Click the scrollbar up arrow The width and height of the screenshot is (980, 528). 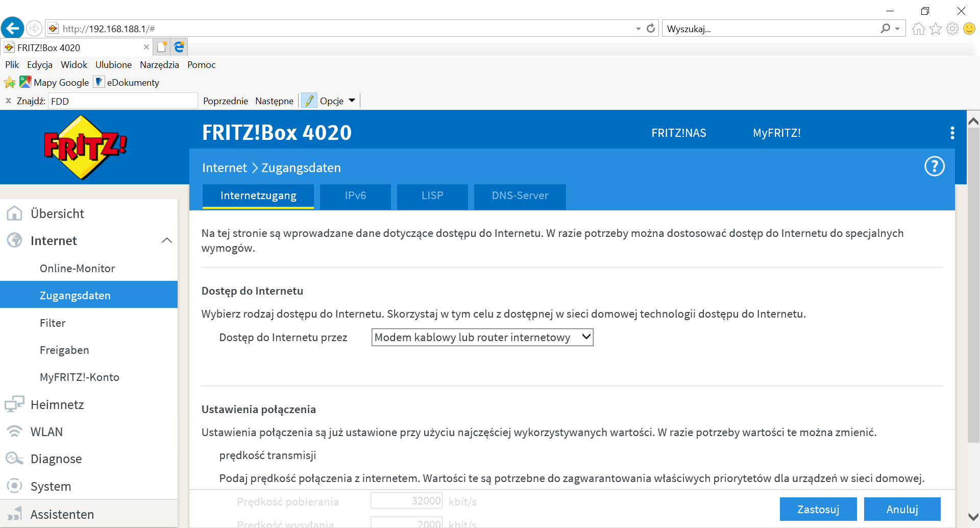tap(973, 121)
